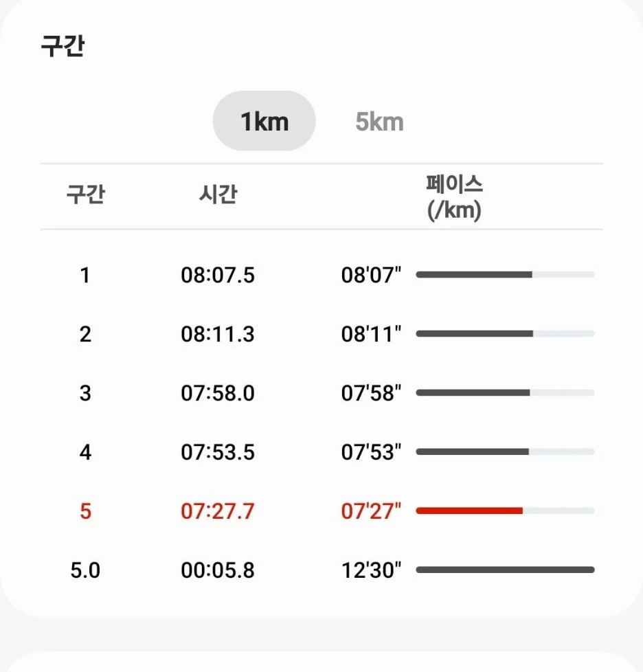This screenshot has width=643, height=672.
Task: Select the final 5.0 split time 00:05.8
Action: pos(218,570)
